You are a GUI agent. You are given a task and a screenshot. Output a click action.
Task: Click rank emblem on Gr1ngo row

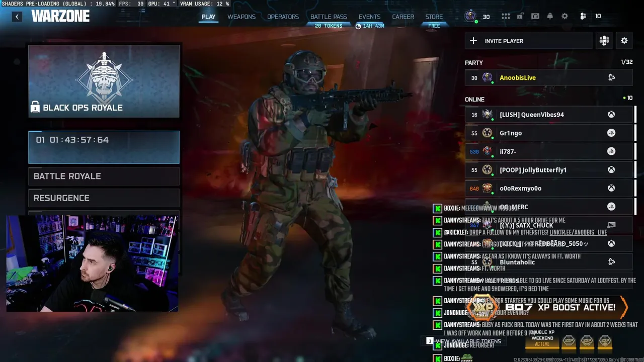tap(487, 133)
